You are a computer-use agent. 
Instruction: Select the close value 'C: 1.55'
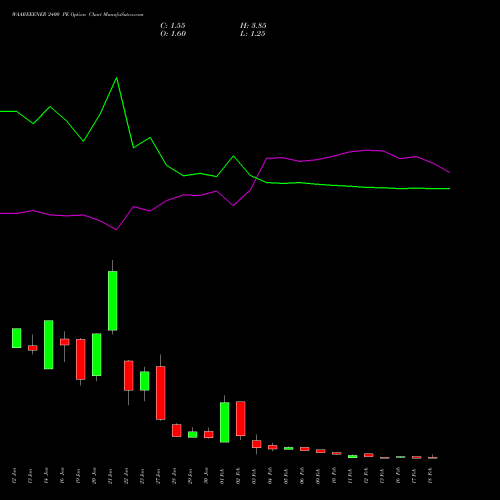[173, 26]
